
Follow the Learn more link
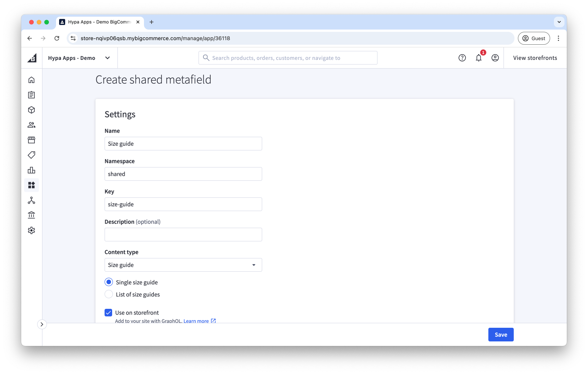click(199, 321)
